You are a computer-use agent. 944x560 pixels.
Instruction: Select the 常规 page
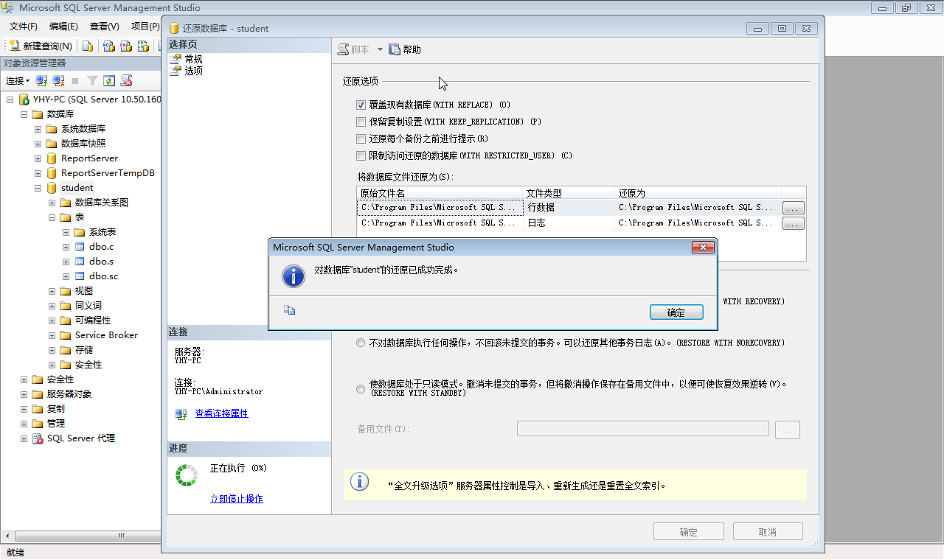point(193,59)
